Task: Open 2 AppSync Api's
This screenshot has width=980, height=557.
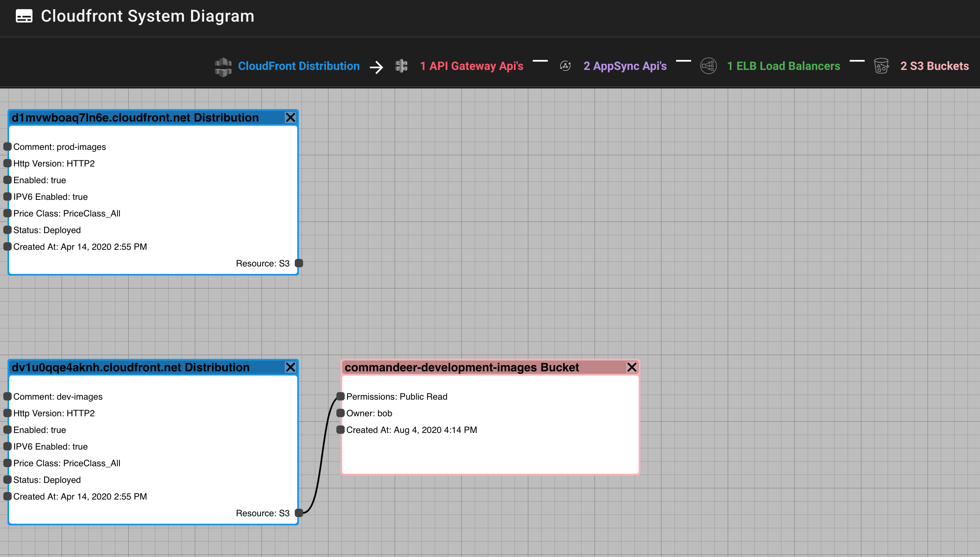Action: tap(625, 66)
